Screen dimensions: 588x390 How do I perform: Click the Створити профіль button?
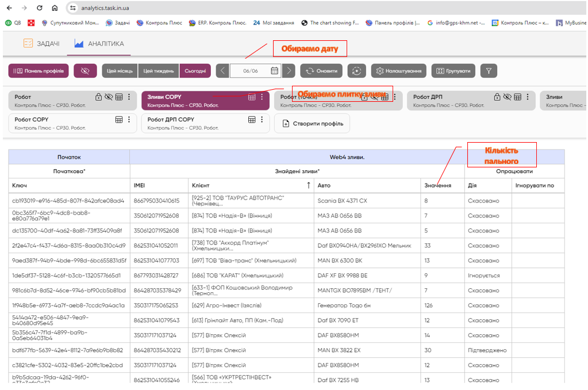pyautogui.click(x=312, y=124)
